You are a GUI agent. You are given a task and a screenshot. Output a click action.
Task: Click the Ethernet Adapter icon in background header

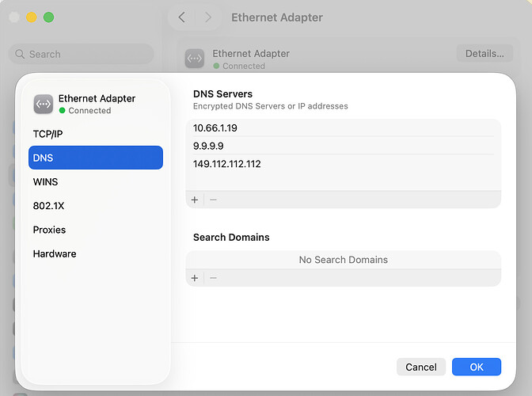[x=195, y=59]
